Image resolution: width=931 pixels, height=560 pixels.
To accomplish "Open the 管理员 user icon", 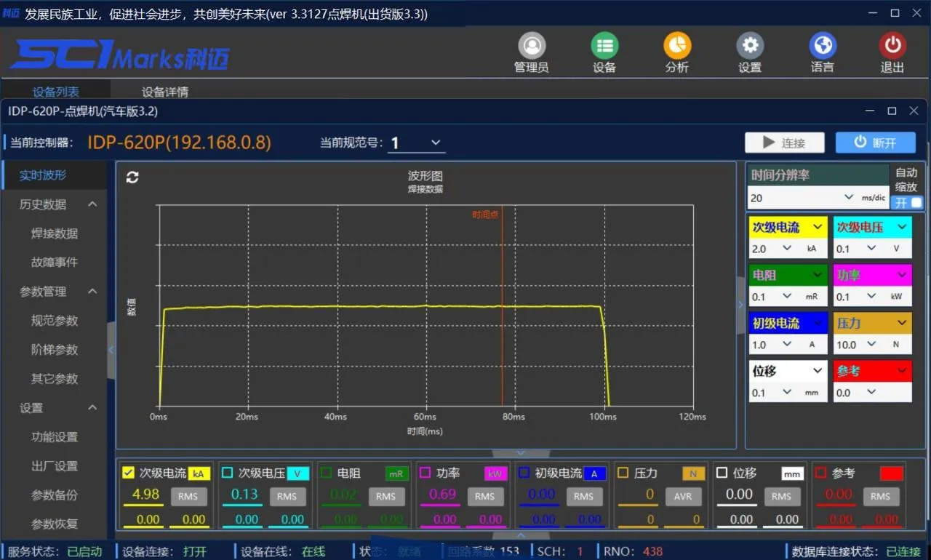I will (x=532, y=47).
